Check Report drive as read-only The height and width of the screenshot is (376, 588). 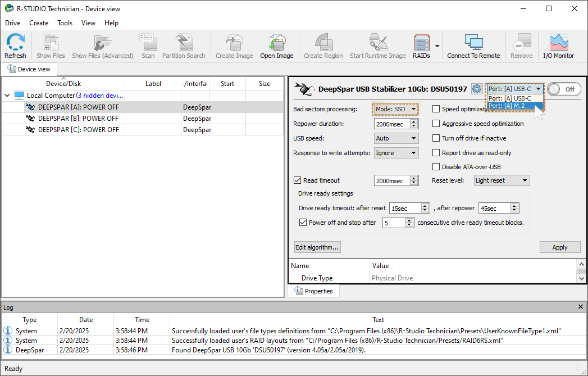436,153
